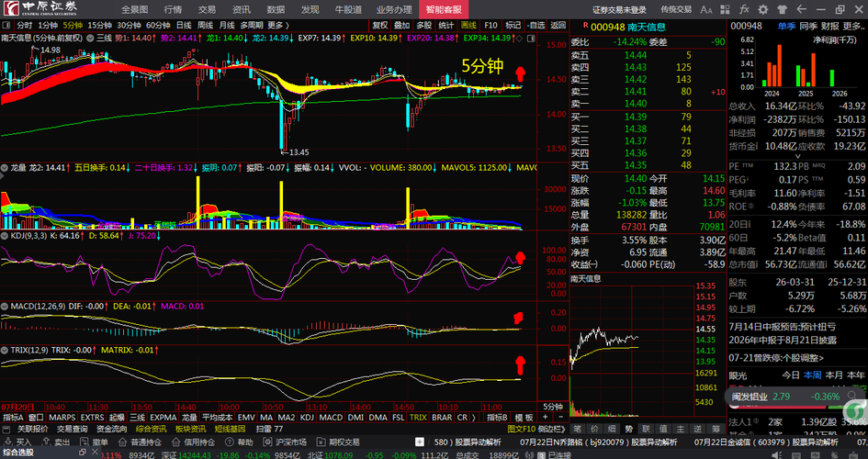The height and width of the screenshot is (459, 868).
Task: Click the 000948 南天信息 stock title
Action: [x=627, y=27]
